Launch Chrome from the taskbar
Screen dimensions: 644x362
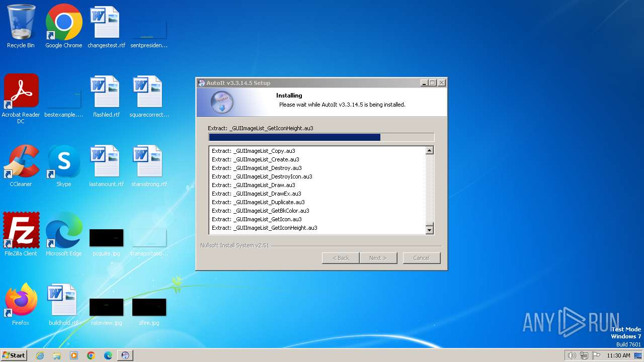91,355
